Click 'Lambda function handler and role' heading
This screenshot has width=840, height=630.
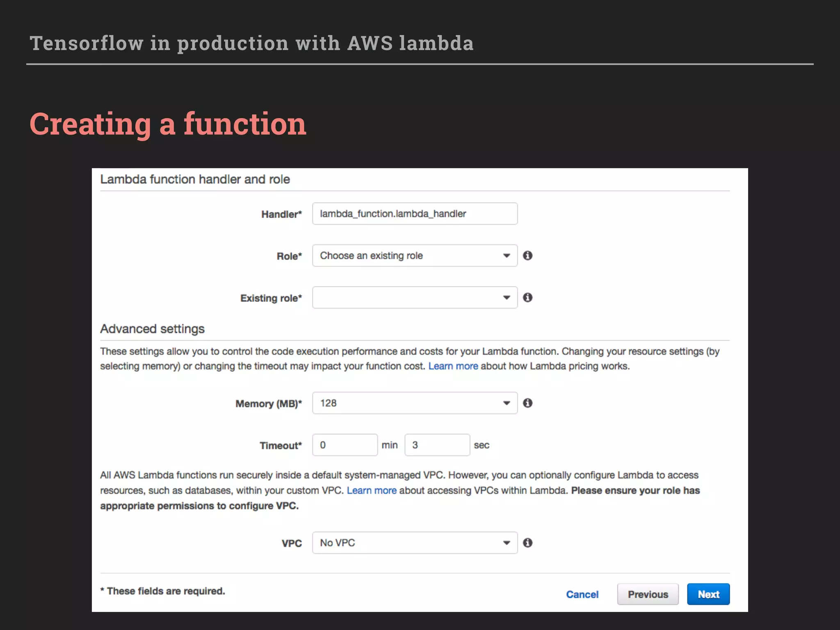coord(195,179)
